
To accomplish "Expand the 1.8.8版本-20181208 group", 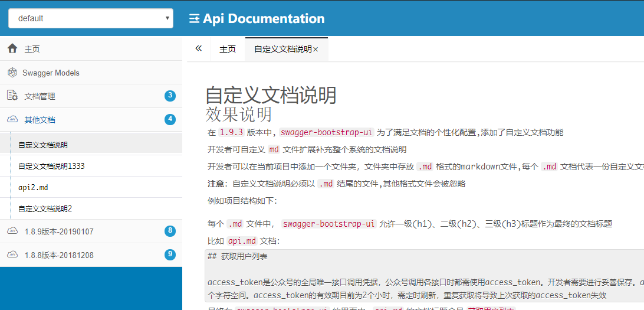I will (91, 255).
